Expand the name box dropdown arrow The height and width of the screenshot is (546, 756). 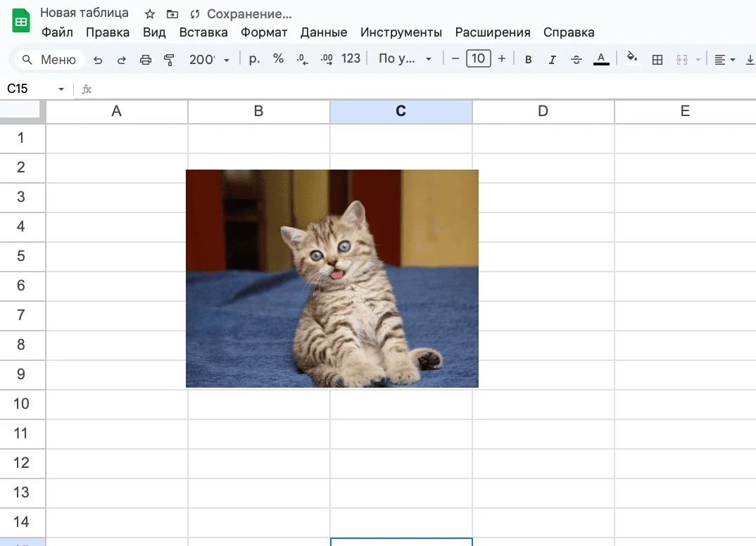click(x=61, y=89)
